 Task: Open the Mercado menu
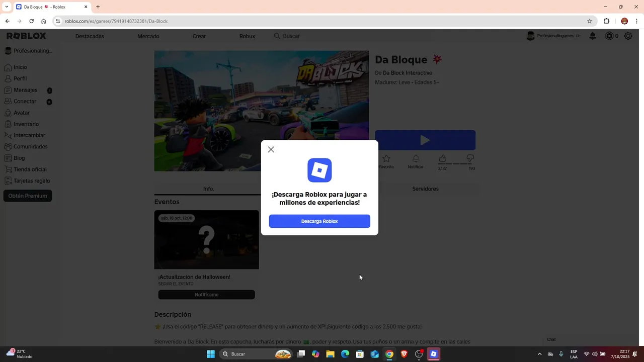point(148,36)
